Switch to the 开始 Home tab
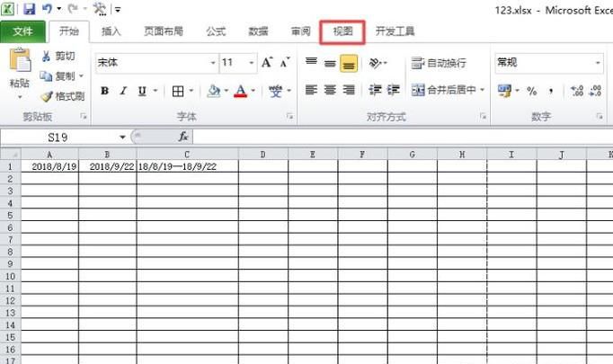The width and height of the screenshot is (613, 364). (69, 31)
